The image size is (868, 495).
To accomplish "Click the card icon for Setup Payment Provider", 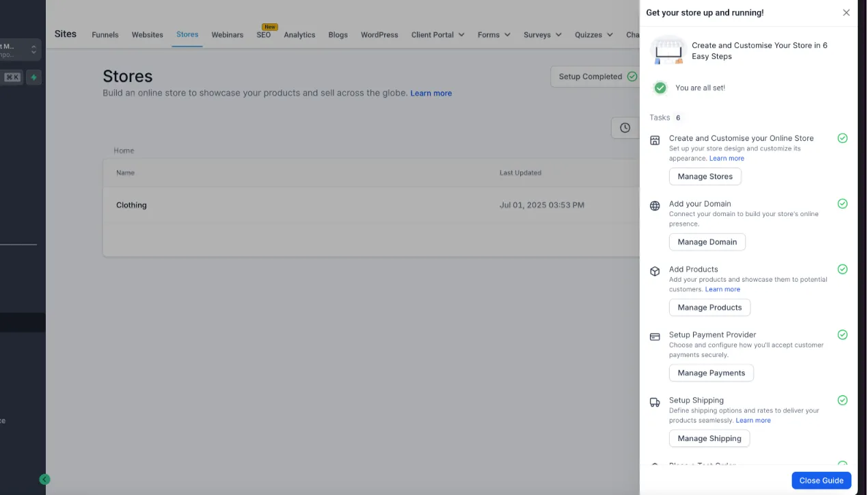I will 655,336.
